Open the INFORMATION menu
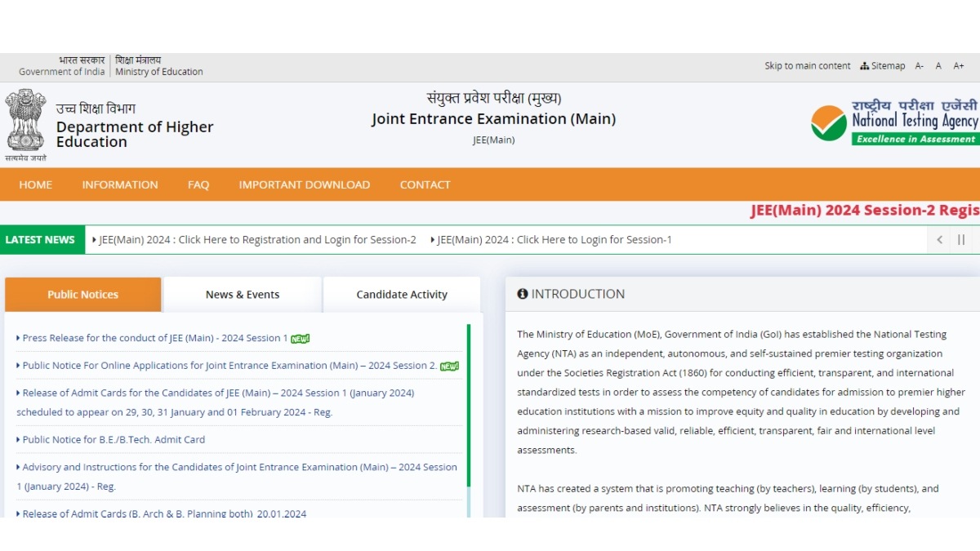This screenshot has width=980, height=551. 120,184
